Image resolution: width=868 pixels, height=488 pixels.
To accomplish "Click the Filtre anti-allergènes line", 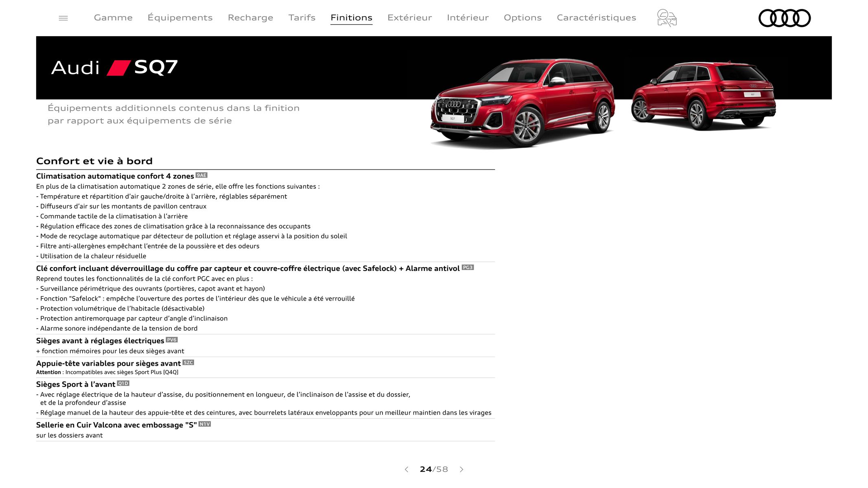I will (x=148, y=246).
